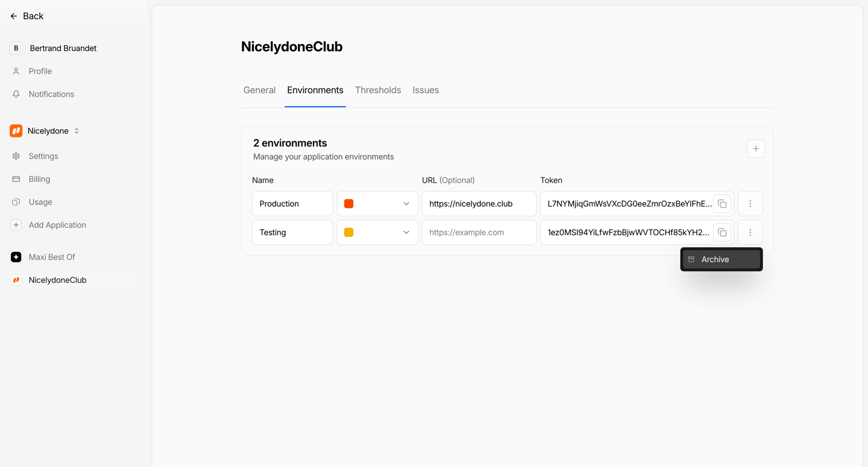The width and height of the screenshot is (868, 467).
Task: Click the Profile person icon
Action: coord(16,71)
